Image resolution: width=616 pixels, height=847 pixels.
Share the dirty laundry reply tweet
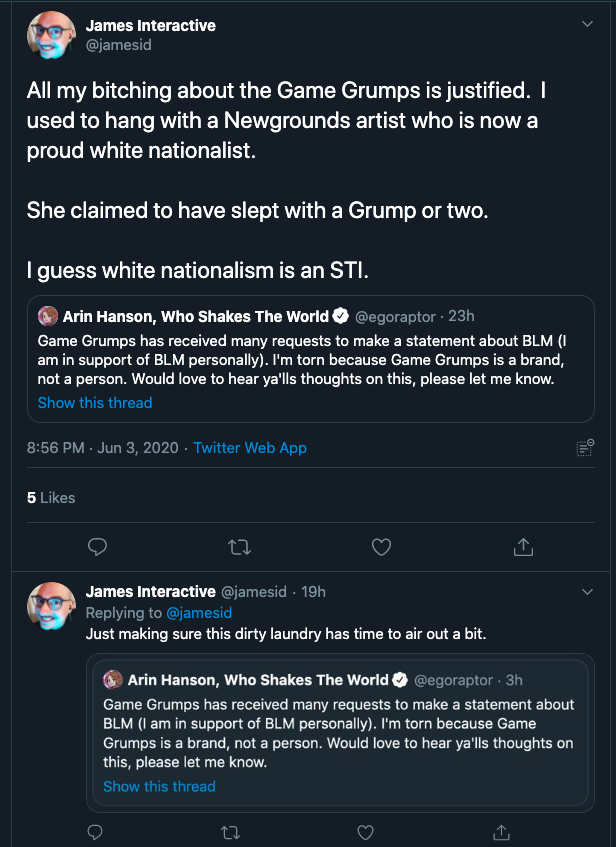coord(503,832)
